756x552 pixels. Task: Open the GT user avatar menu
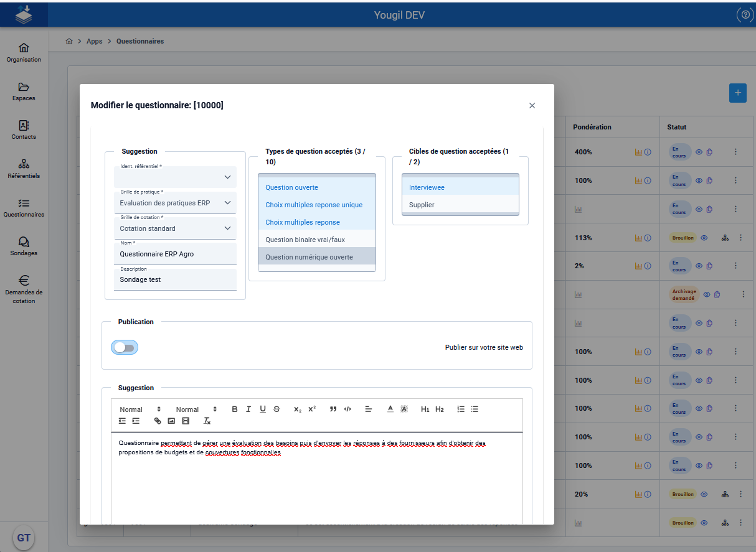pos(24,538)
